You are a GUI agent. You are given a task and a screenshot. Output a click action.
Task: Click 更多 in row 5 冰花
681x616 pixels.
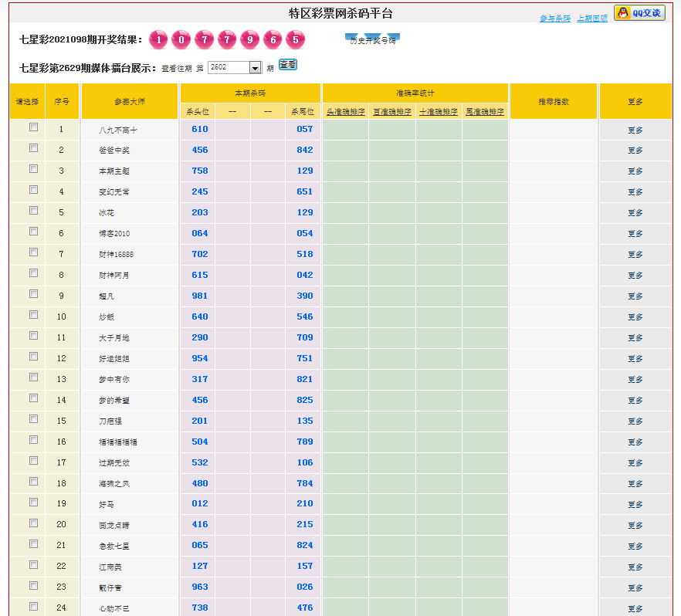pyautogui.click(x=635, y=213)
